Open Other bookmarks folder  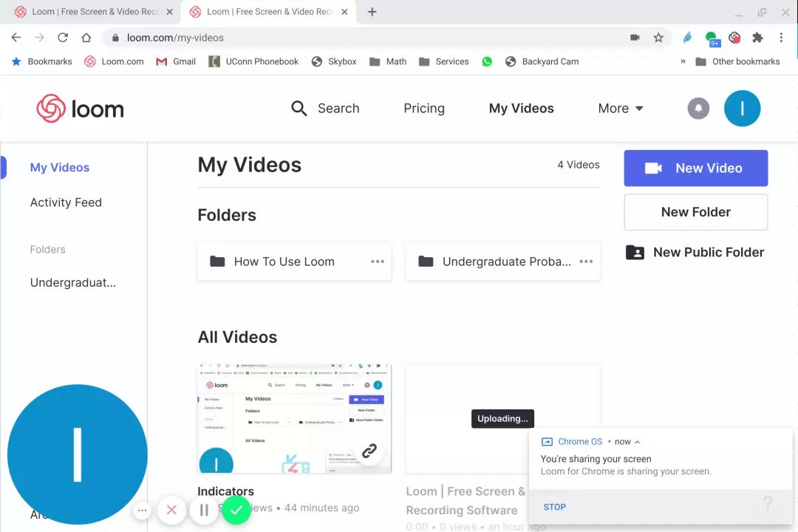(x=737, y=61)
